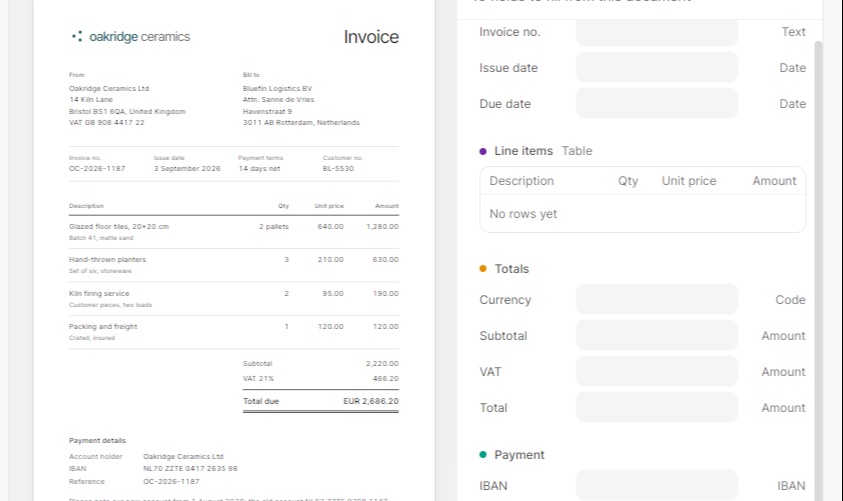Click the Amount column header in Line items table
This screenshot has width=843, height=501.
pyautogui.click(x=774, y=181)
